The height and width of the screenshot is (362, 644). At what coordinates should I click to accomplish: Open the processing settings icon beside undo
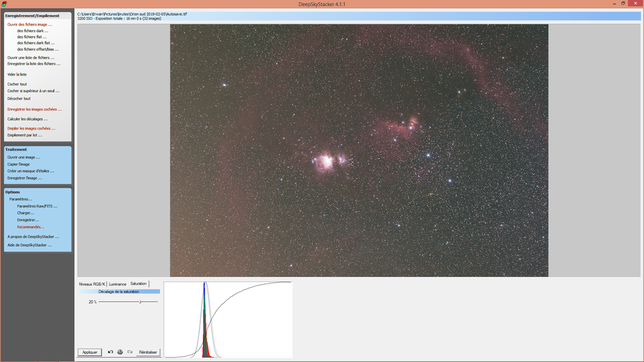point(120,352)
